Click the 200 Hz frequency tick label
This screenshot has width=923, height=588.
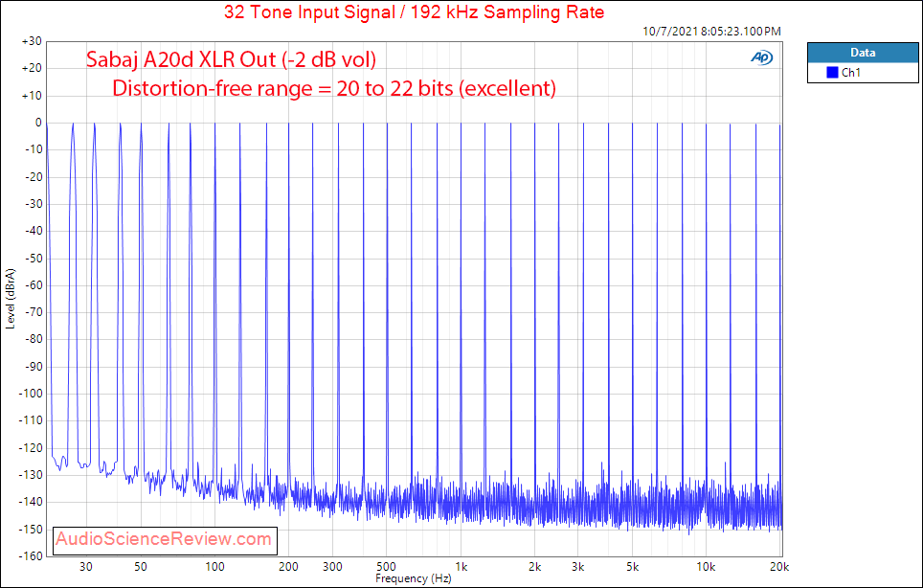click(288, 567)
